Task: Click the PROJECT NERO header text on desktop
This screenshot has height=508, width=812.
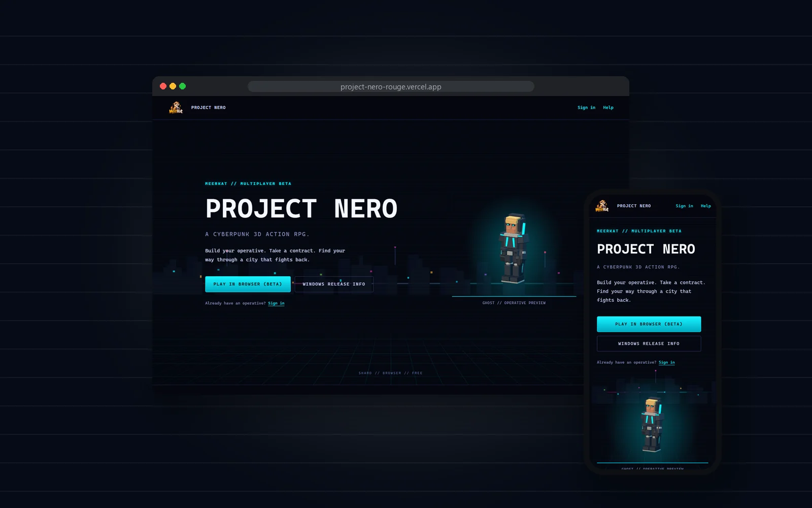Action: (x=208, y=108)
